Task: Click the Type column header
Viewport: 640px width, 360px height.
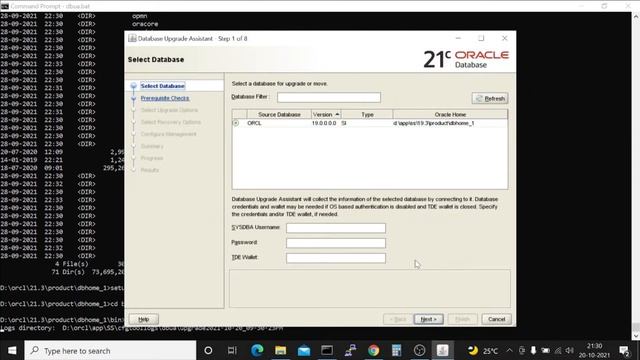Action: coord(367,114)
